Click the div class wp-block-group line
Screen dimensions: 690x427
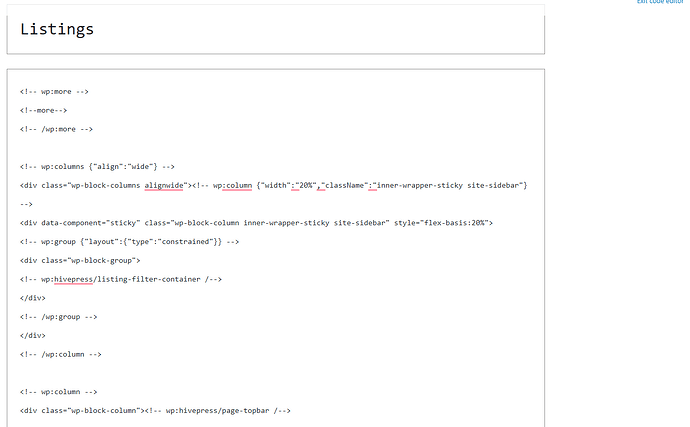coord(80,260)
